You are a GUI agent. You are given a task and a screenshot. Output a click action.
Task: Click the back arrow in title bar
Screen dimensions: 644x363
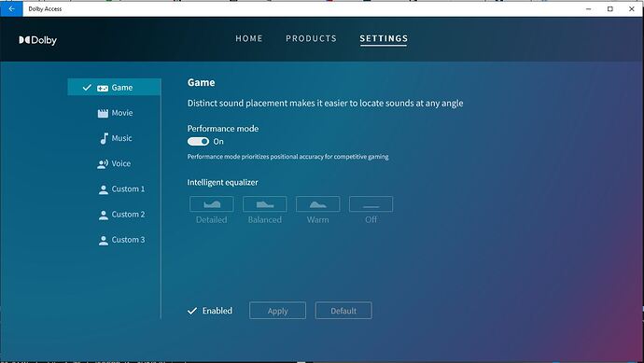(x=11, y=8)
